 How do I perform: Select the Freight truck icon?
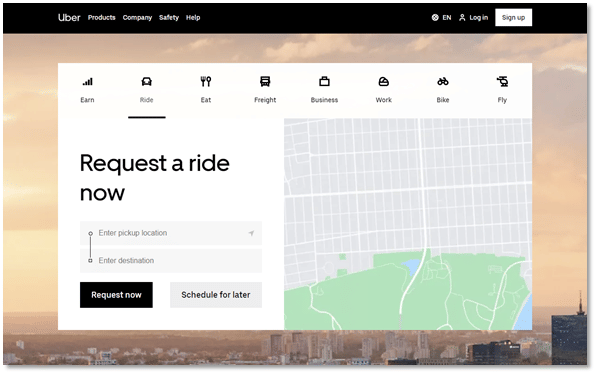(265, 81)
